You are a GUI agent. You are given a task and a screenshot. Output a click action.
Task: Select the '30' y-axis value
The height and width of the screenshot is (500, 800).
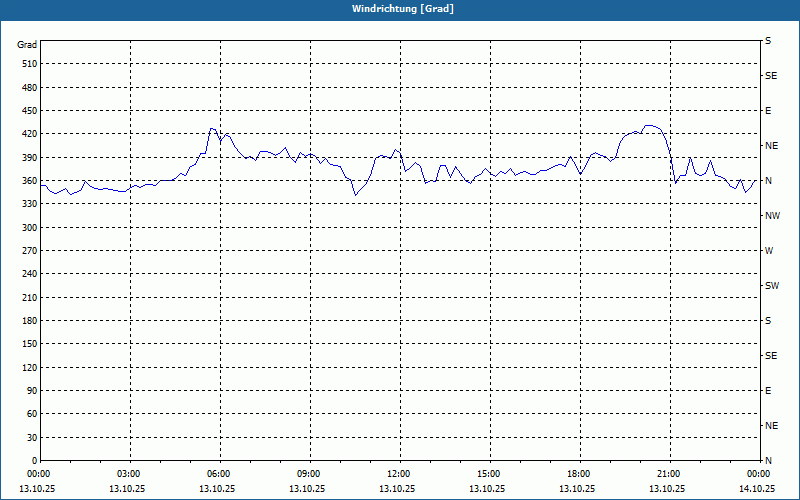[32, 438]
